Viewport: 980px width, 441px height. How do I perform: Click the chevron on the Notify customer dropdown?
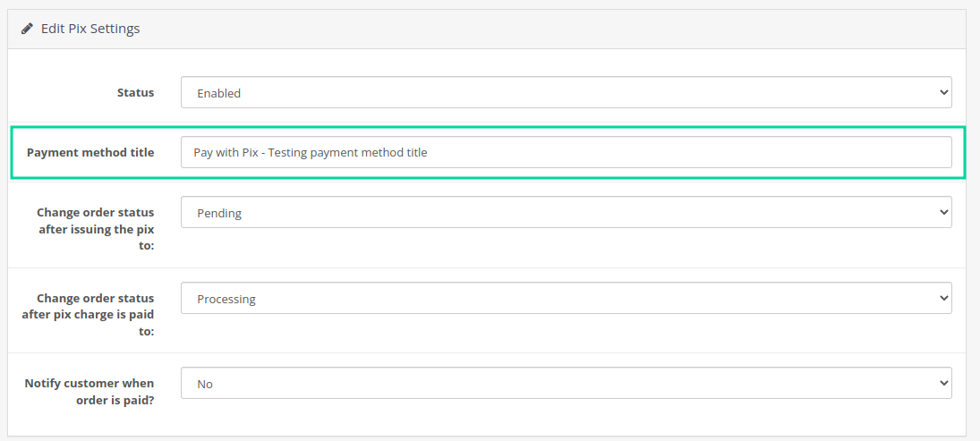pyautogui.click(x=943, y=383)
